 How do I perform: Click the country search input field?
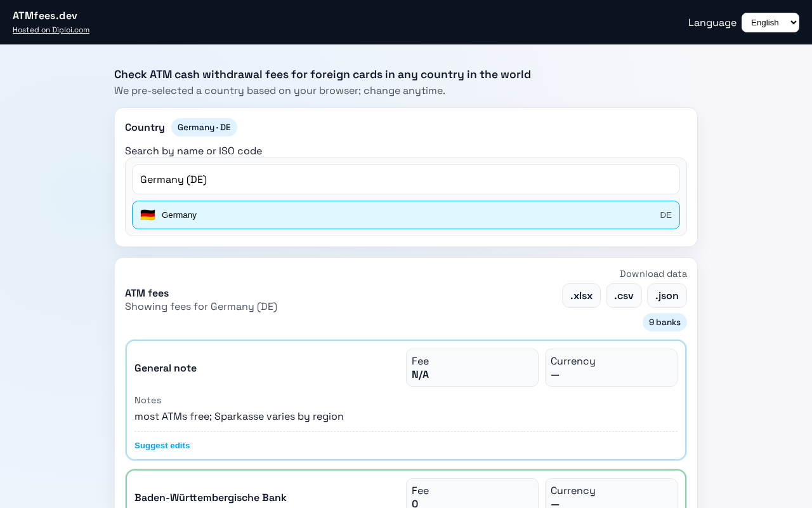pyautogui.click(x=406, y=180)
